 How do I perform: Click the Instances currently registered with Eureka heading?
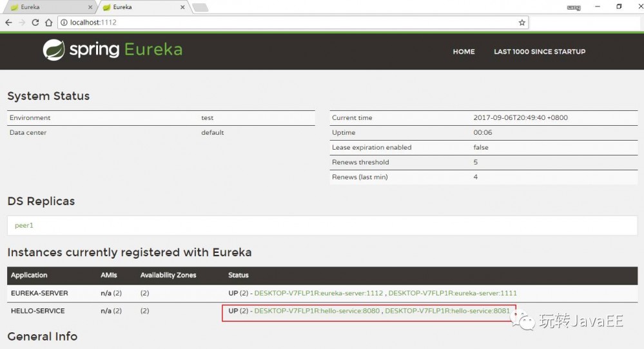point(130,252)
